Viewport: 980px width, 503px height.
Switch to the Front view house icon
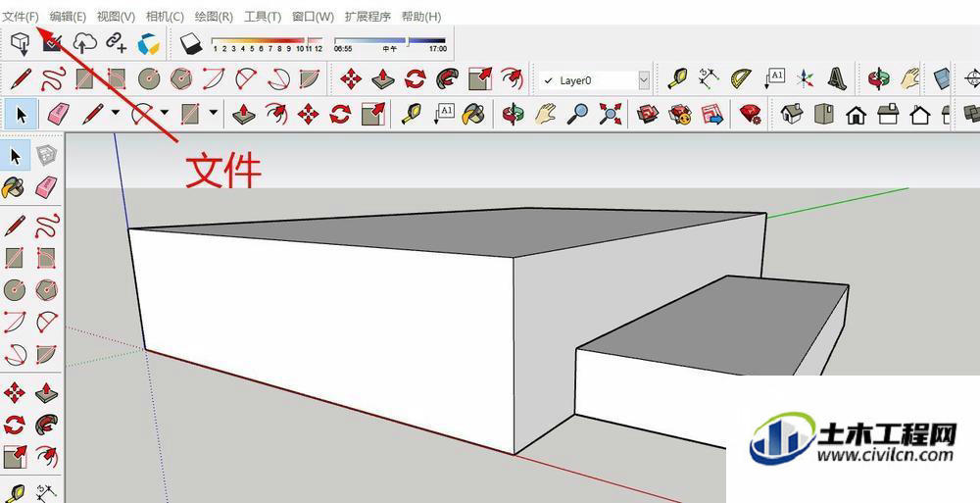coord(857,114)
